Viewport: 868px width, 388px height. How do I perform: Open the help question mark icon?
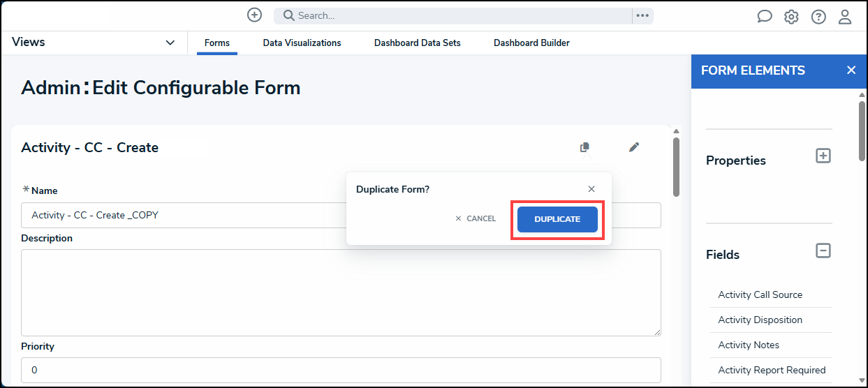pos(818,17)
